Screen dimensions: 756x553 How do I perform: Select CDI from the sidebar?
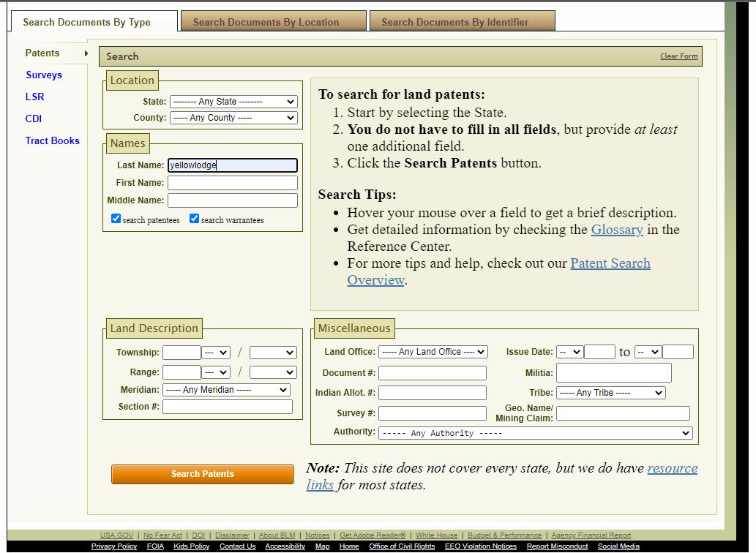[x=33, y=118]
